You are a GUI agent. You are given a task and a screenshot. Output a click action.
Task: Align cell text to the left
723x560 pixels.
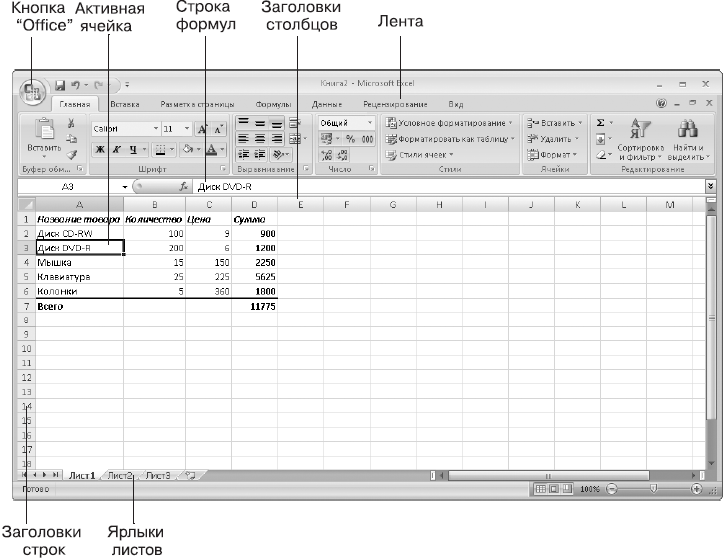click(243, 139)
